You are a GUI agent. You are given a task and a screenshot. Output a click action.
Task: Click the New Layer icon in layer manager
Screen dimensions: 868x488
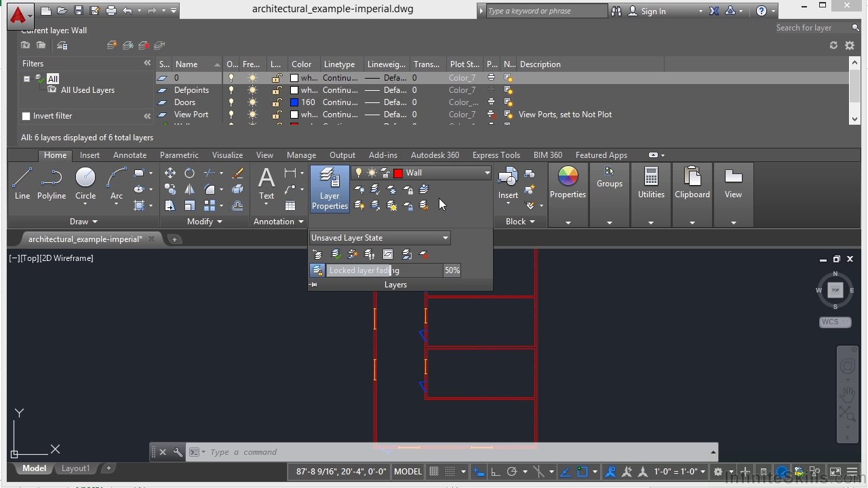(x=112, y=45)
